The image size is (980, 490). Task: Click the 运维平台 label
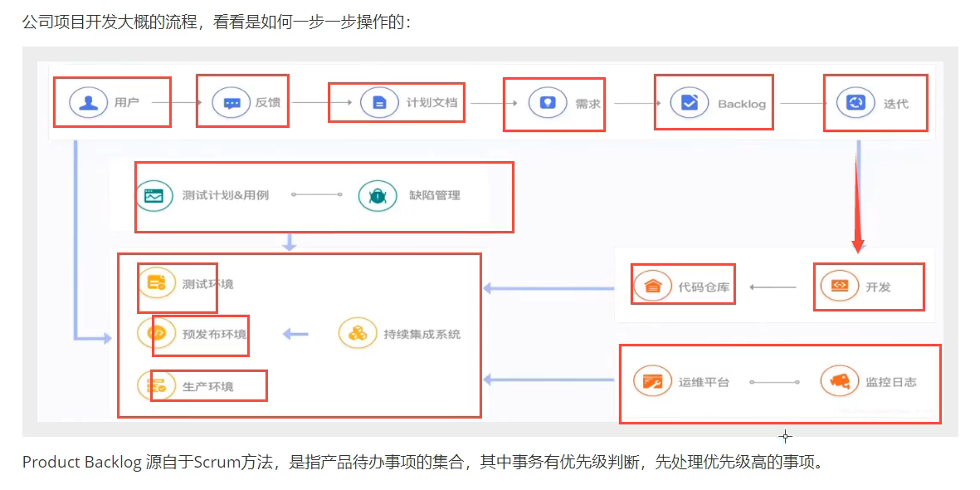tap(704, 382)
